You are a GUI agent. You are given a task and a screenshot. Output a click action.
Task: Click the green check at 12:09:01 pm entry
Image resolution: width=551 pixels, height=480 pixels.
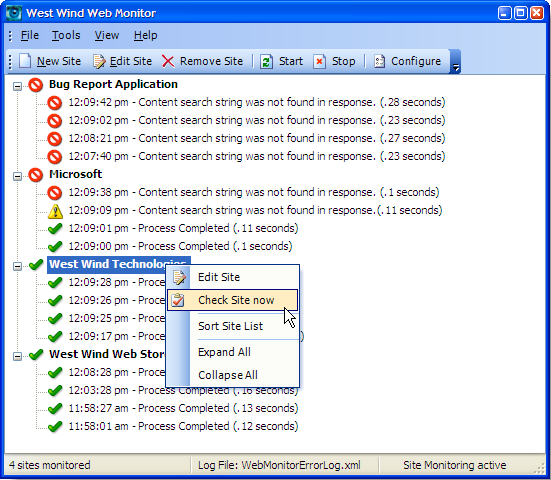coord(55,229)
